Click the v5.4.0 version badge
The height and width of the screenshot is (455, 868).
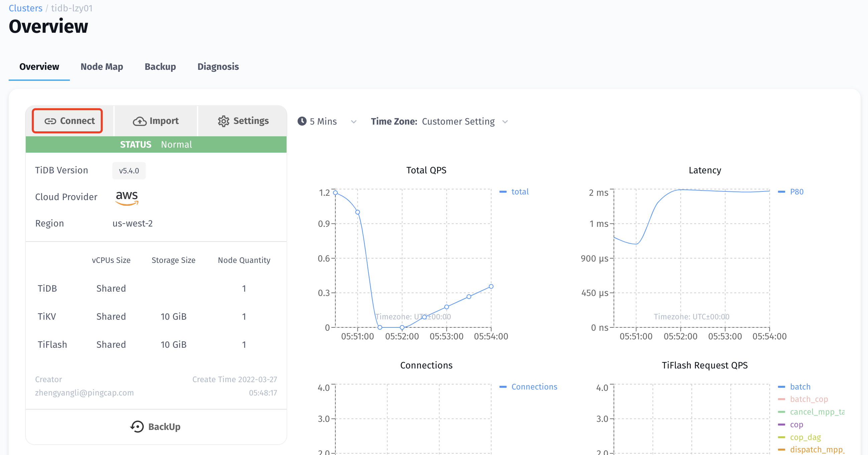tap(129, 171)
